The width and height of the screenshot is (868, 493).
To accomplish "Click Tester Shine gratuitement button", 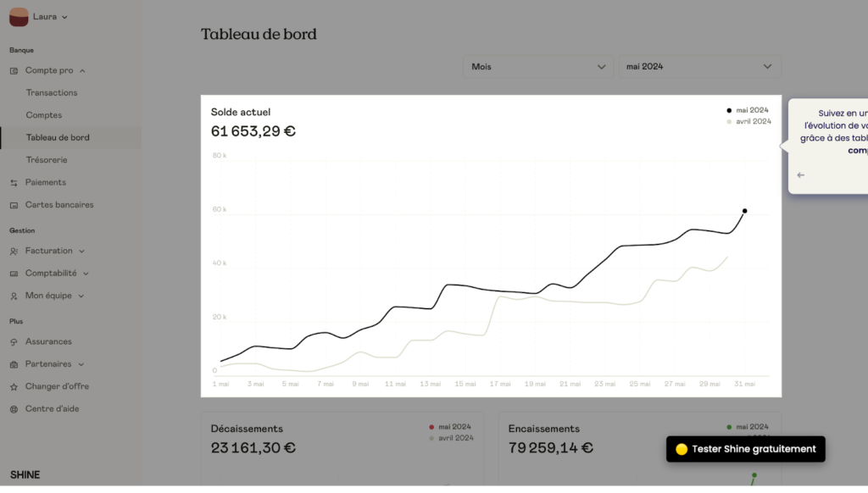I will (x=745, y=449).
